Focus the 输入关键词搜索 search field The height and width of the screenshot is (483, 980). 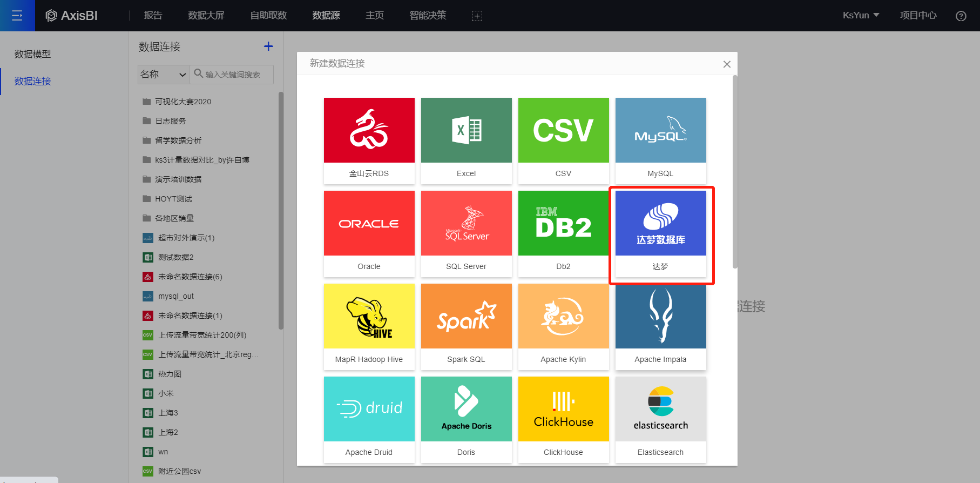(x=232, y=75)
